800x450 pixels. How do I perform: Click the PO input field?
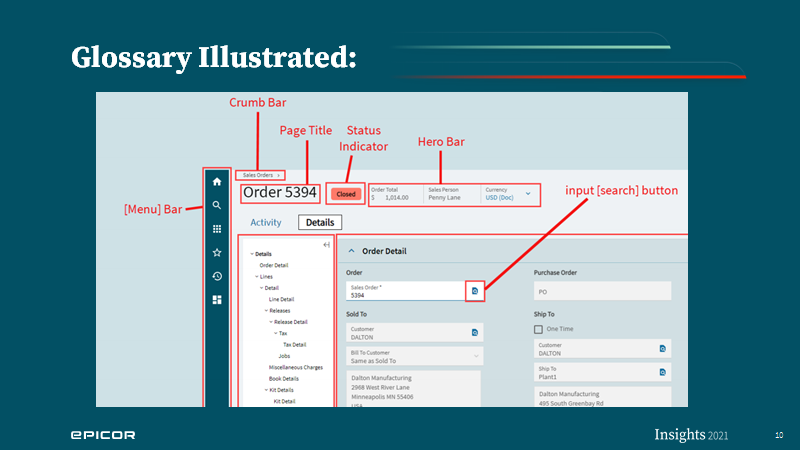click(x=603, y=291)
